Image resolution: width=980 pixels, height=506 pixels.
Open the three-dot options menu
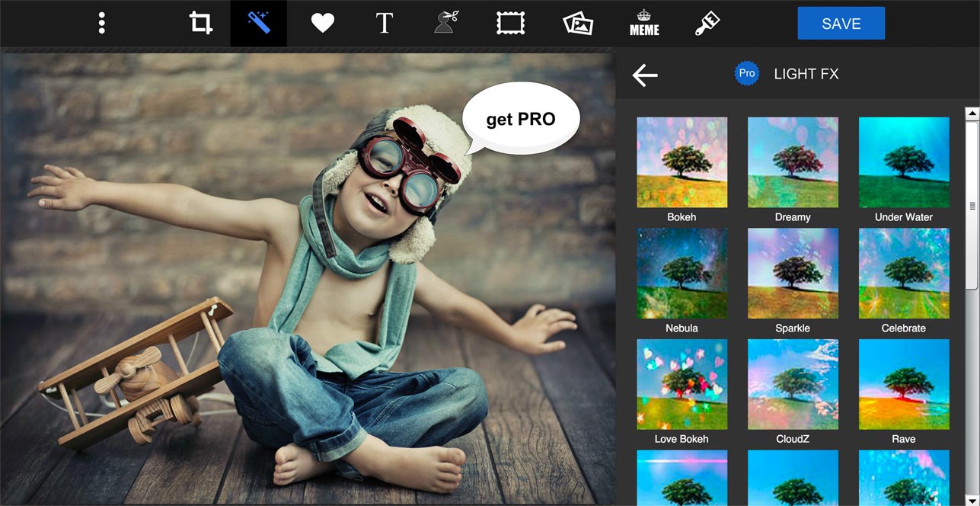102,23
